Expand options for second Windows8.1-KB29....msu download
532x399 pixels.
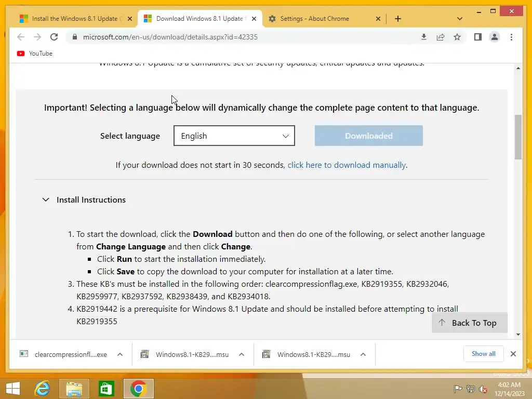pos(363,354)
